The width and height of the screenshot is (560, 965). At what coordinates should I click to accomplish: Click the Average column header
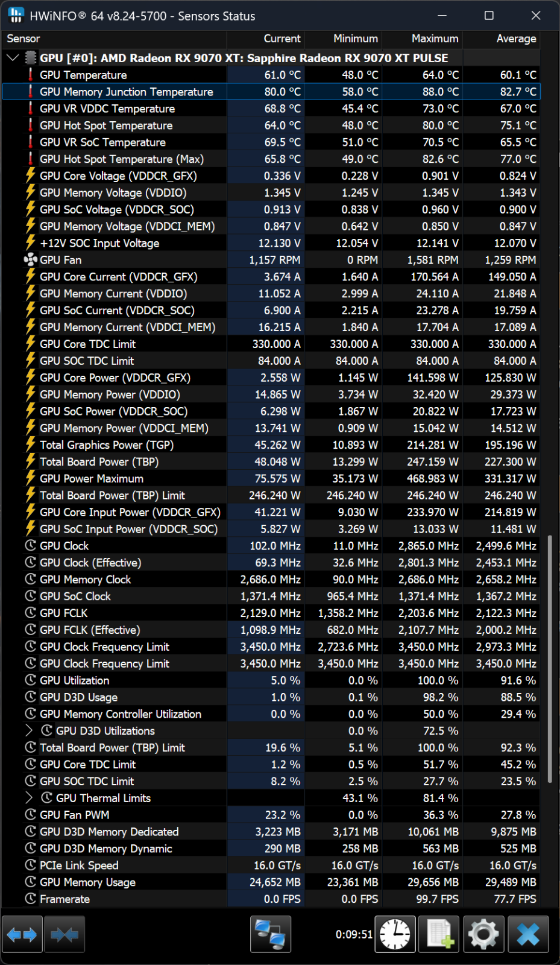pyautogui.click(x=501, y=39)
